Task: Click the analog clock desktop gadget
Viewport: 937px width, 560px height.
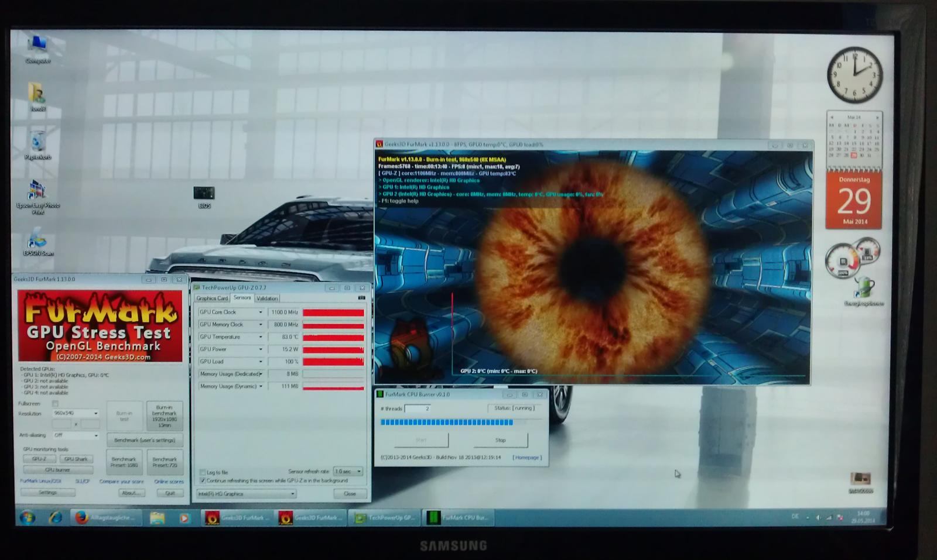Action: coord(854,75)
